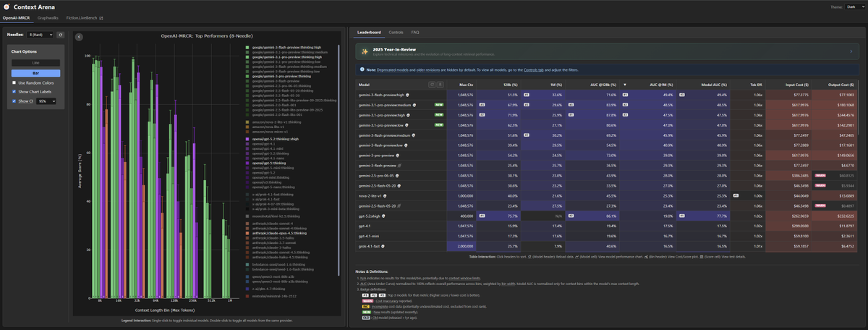This screenshot has width=868, height=330.
Task: Switch to the OpenAI-MRCR tab
Action: 15,18
